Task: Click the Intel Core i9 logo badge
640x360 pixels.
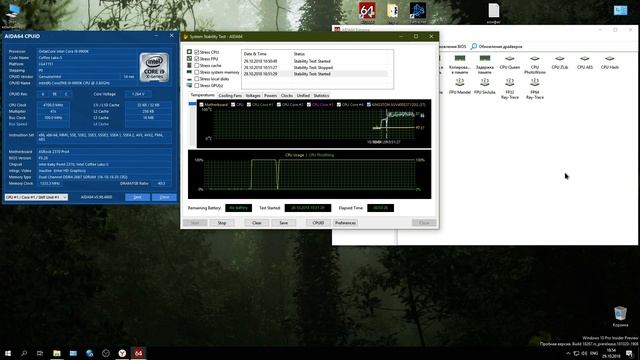Action: 154,67
